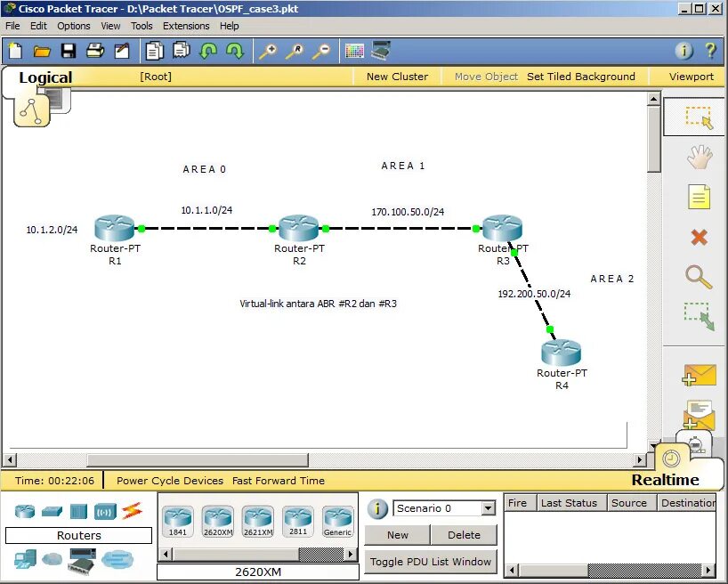Click the network information icon in toolbar
Screen dimensions: 728x584
[684, 50]
